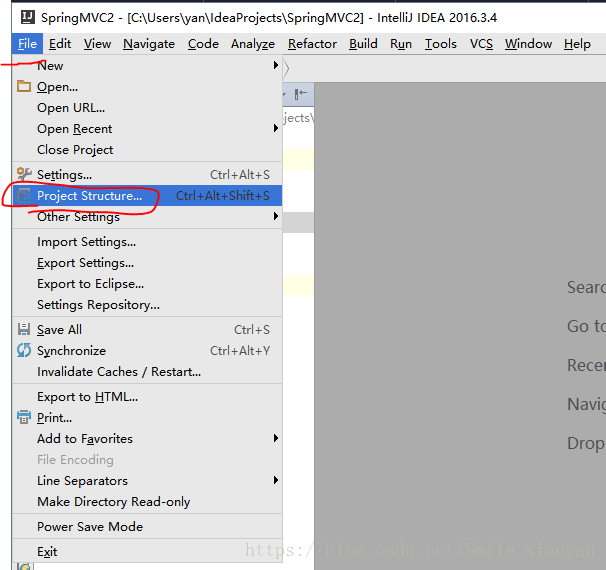The width and height of the screenshot is (606, 570).
Task: Open Settings Repository...
Action: tap(147, 305)
